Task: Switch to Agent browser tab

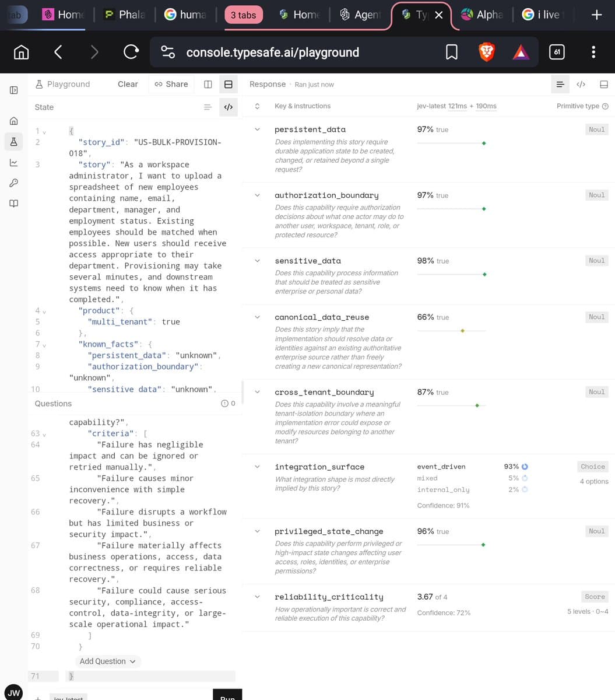Action: coord(361,15)
